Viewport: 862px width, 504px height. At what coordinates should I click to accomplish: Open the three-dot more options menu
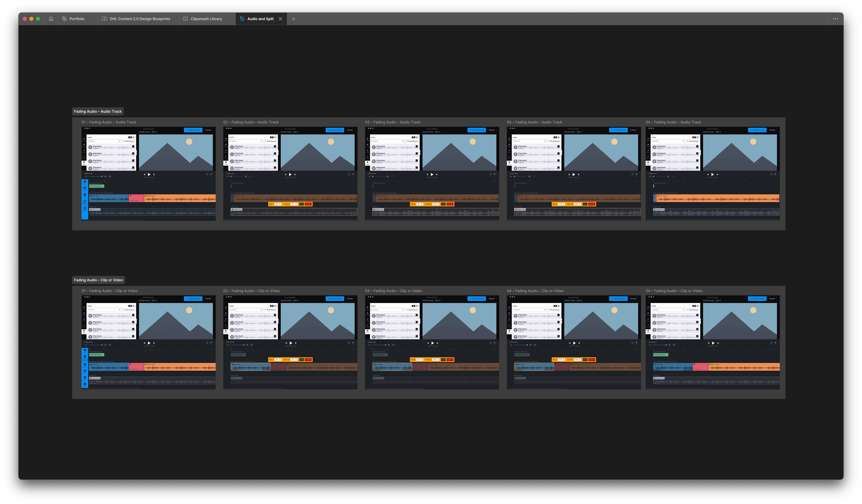tap(835, 19)
